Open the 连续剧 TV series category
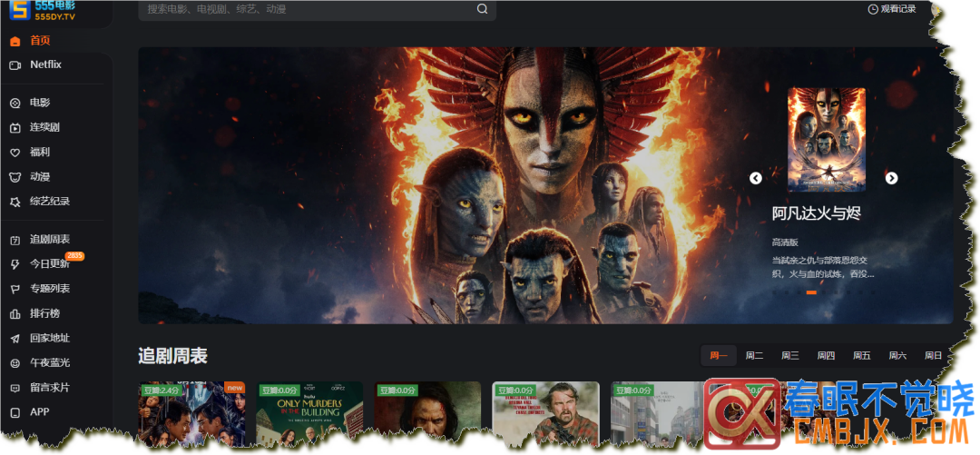This screenshot has width=980, height=455. click(44, 127)
